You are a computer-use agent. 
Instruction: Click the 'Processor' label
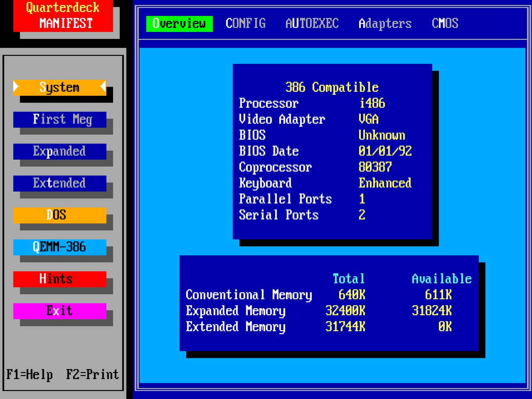[269, 103]
